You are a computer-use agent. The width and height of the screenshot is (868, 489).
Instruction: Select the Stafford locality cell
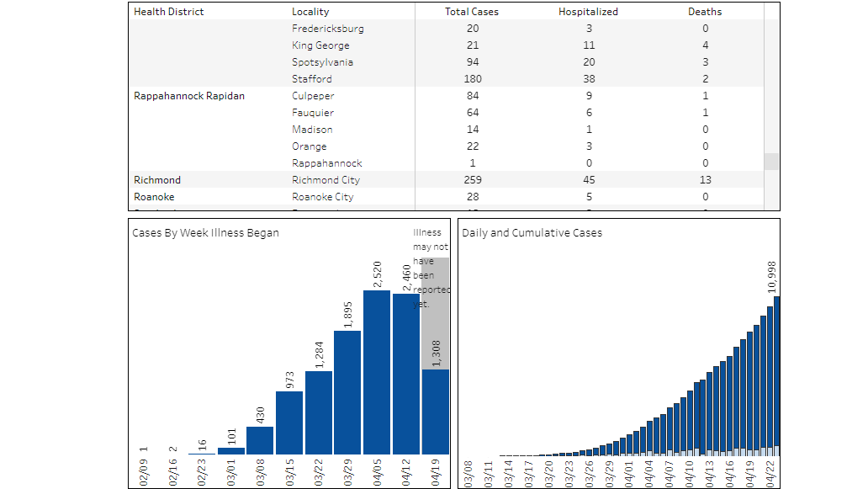point(312,79)
